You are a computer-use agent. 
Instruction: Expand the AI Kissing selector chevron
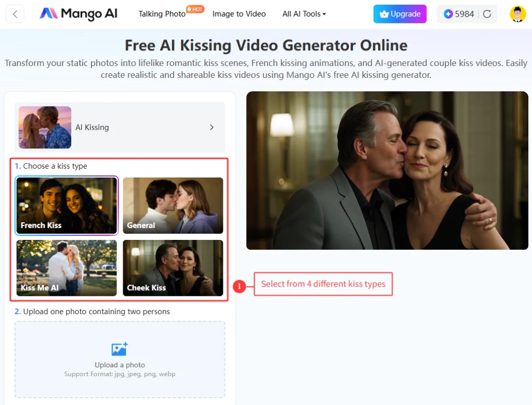[211, 127]
